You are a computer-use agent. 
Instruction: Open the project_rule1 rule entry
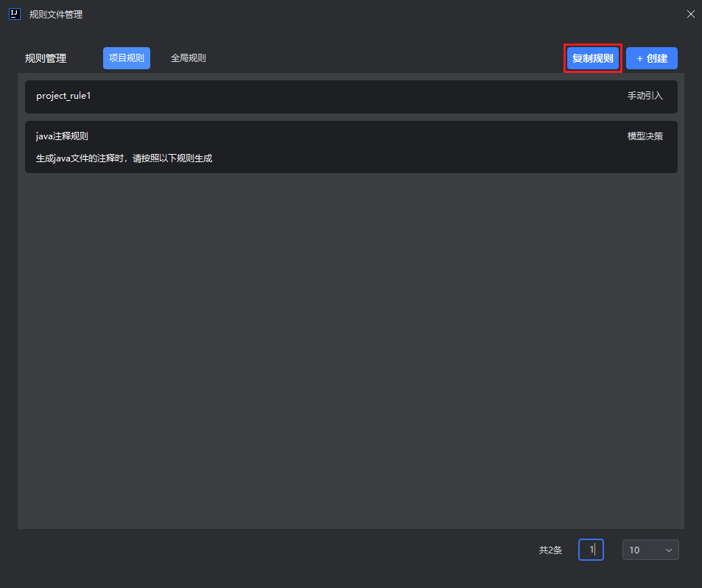point(63,96)
